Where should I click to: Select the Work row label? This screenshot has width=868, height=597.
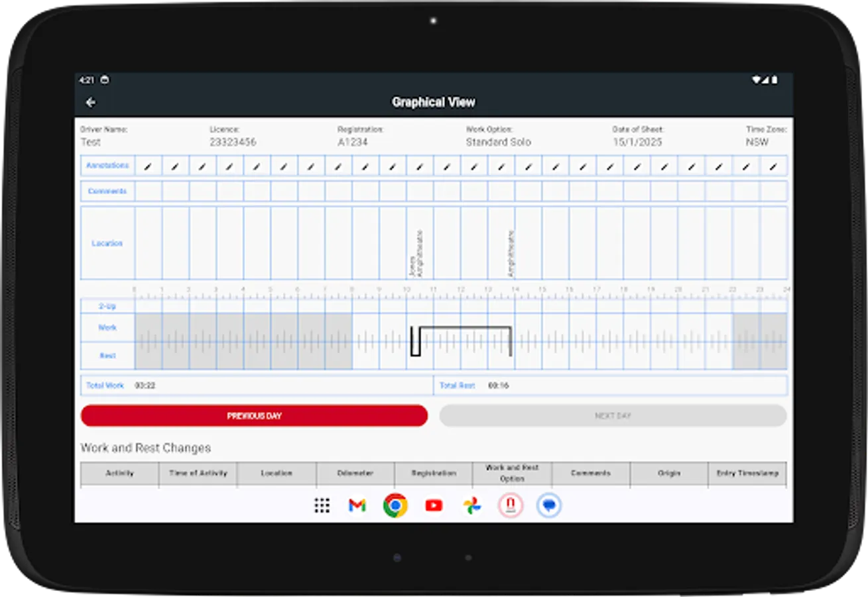pyautogui.click(x=107, y=328)
